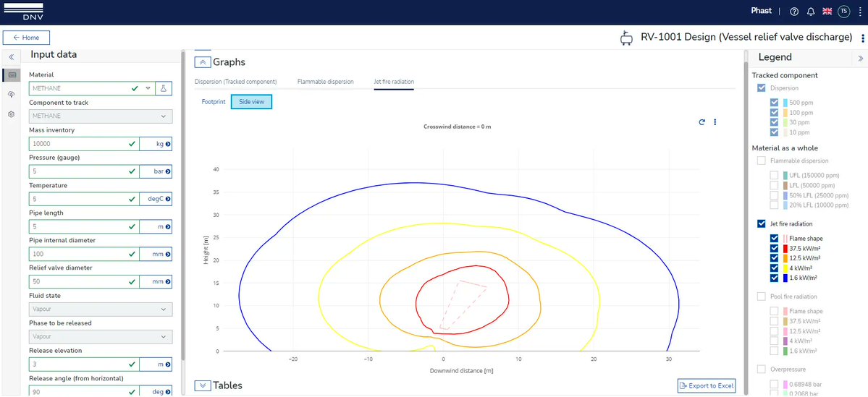Switch to Footprint view
Viewport: 868px width, 397px height.
(x=213, y=102)
